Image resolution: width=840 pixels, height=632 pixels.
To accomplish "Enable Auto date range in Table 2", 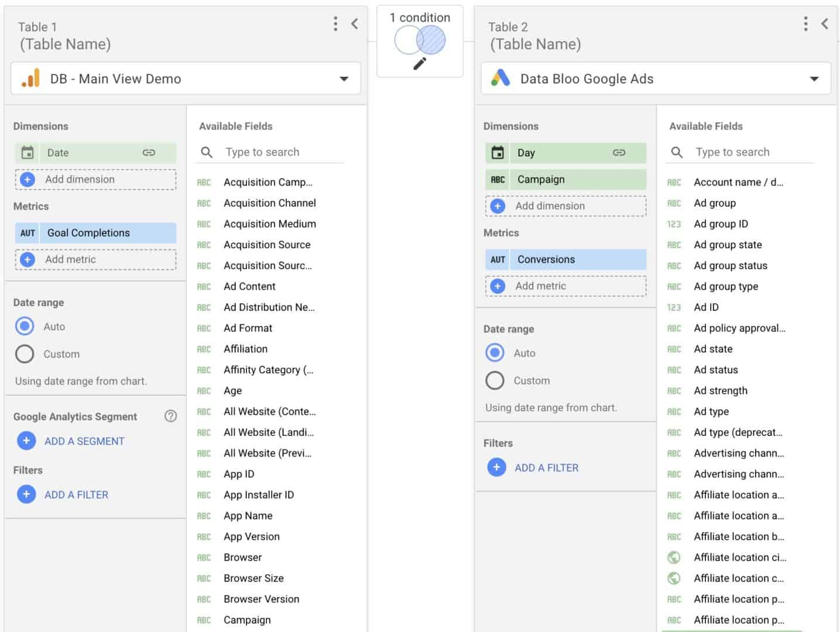I will pyautogui.click(x=495, y=353).
